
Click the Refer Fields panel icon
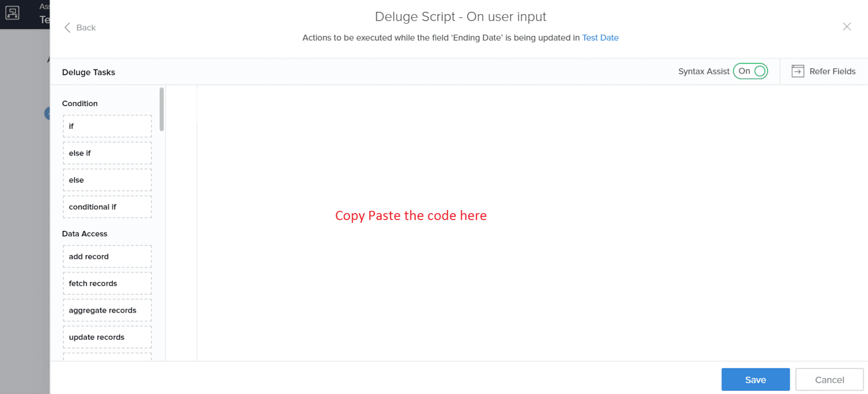(797, 71)
